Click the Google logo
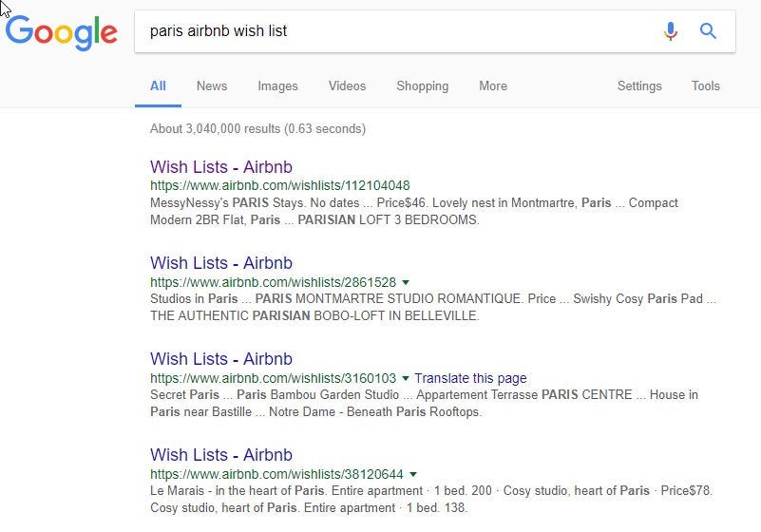 [62, 32]
